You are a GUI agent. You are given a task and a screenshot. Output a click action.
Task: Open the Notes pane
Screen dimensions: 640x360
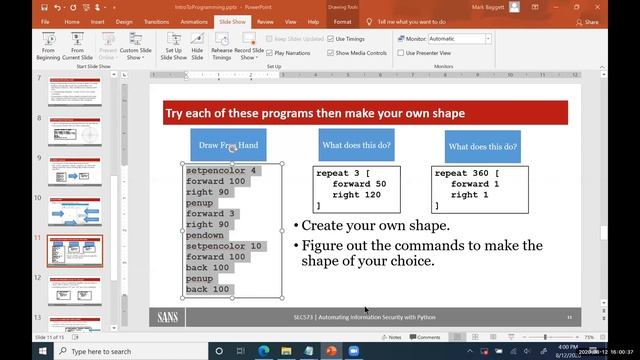point(391,337)
